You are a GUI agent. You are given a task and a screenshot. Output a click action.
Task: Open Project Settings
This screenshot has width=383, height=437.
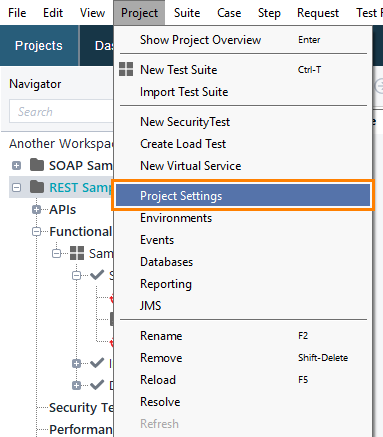[243, 196]
